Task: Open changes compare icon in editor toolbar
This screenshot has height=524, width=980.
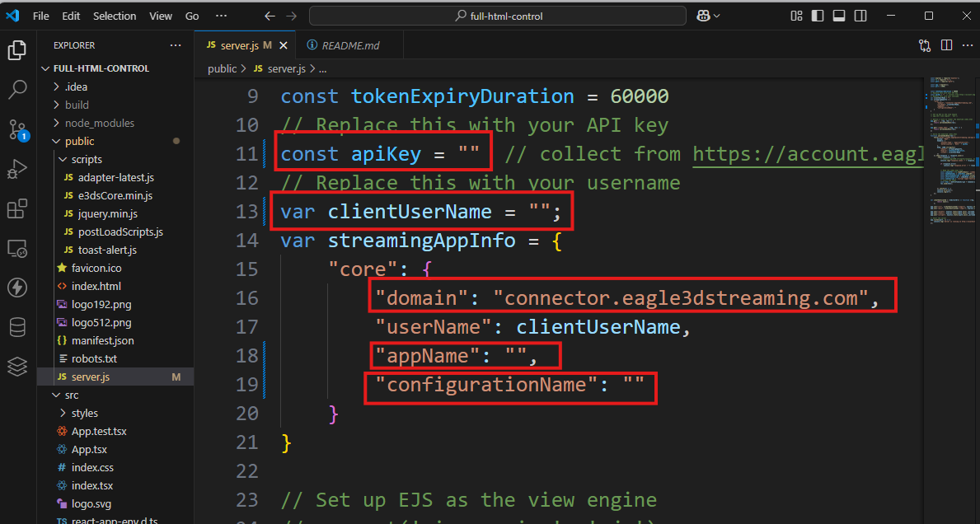Action: click(925, 45)
